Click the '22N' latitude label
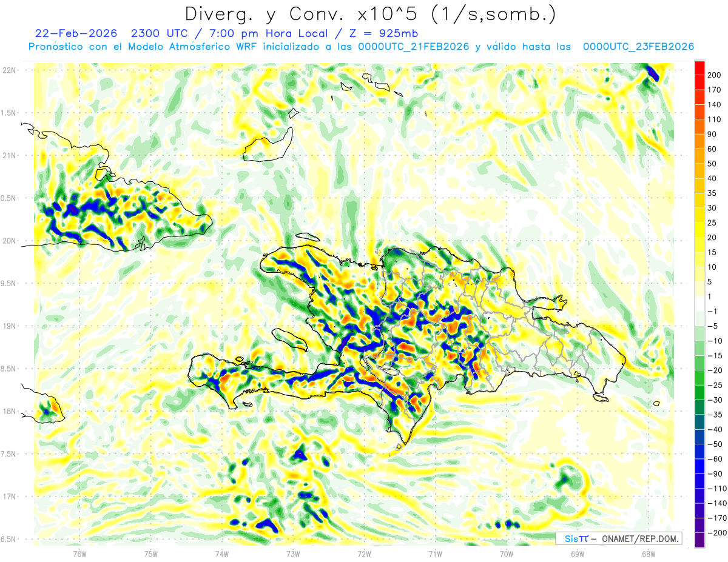Viewport: 728px width, 562px height. tap(10, 70)
